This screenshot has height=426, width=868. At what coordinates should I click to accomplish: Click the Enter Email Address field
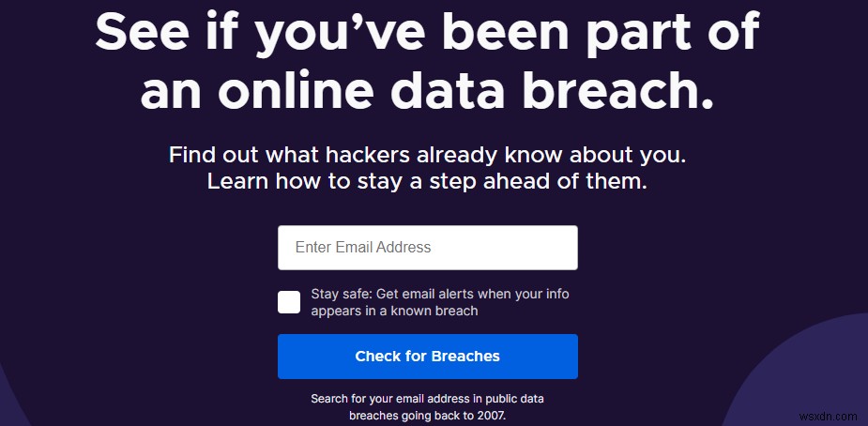click(x=427, y=248)
